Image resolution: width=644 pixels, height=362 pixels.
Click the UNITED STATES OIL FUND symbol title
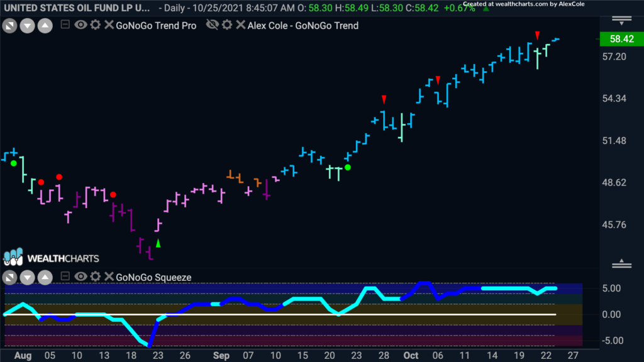77,8
